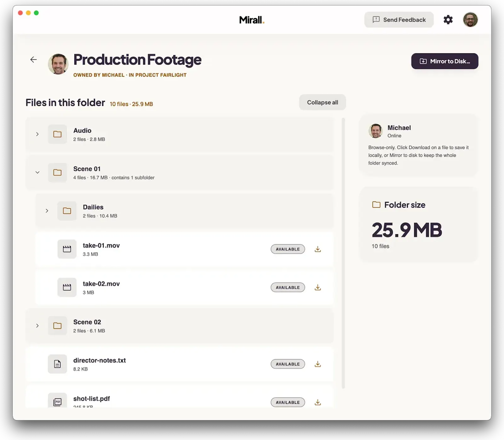Click the Audio folder name
504x440 pixels.
(x=82, y=130)
